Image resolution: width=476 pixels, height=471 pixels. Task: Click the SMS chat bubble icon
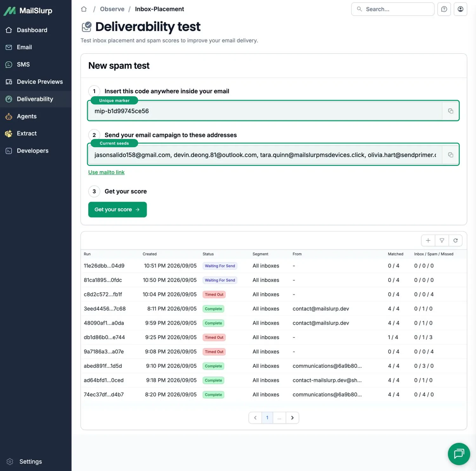tap(9, 65)
